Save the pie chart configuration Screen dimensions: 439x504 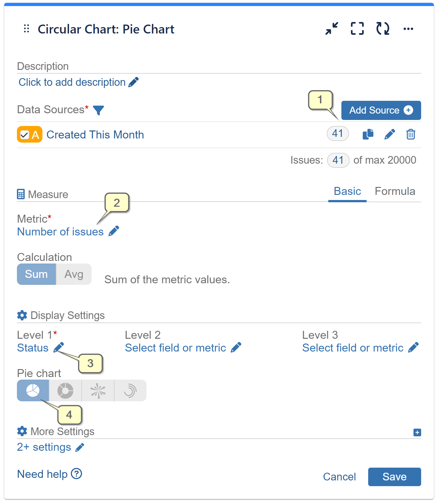click(x=394, y=477)
